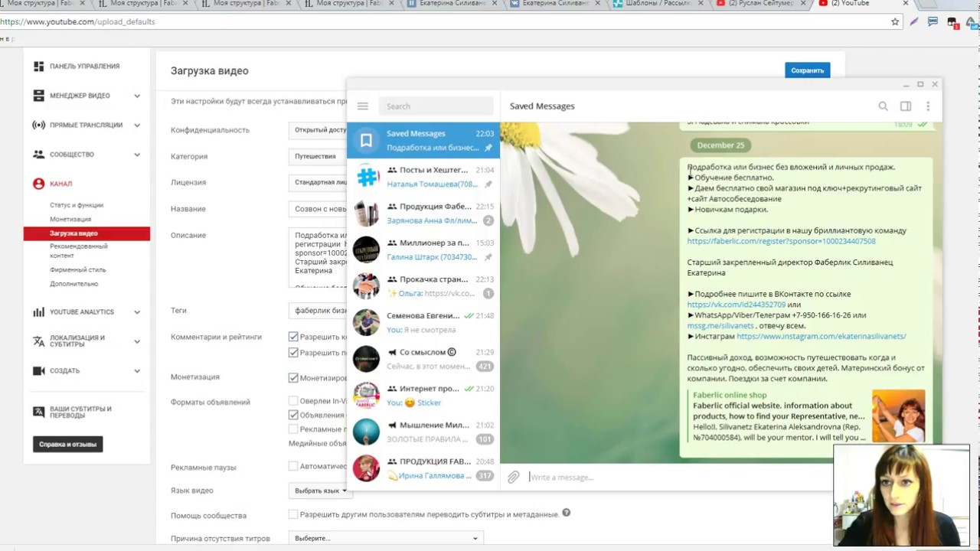The height and width of the screenshot is (551, 980).
Task: Open mssg.me/silivanets link in message
Action: click(x=720, y=326)
